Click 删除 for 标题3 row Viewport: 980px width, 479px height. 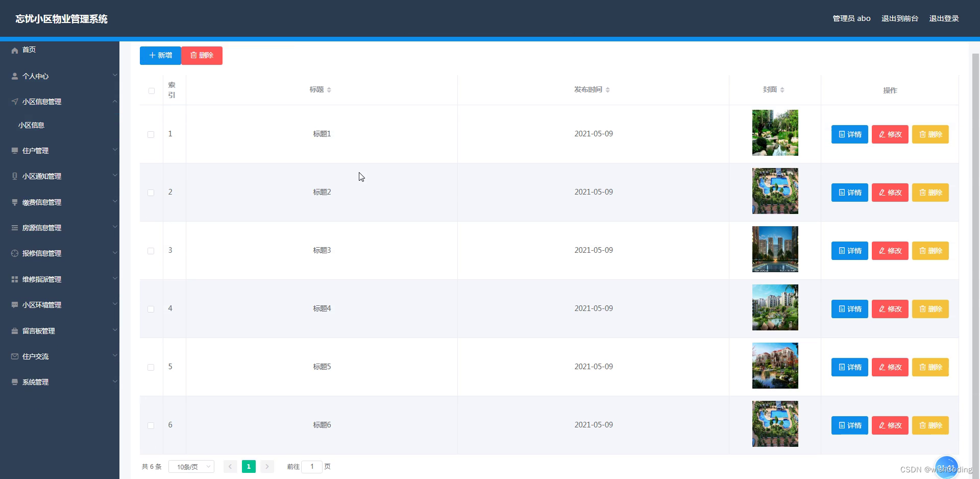coord(930,251)
